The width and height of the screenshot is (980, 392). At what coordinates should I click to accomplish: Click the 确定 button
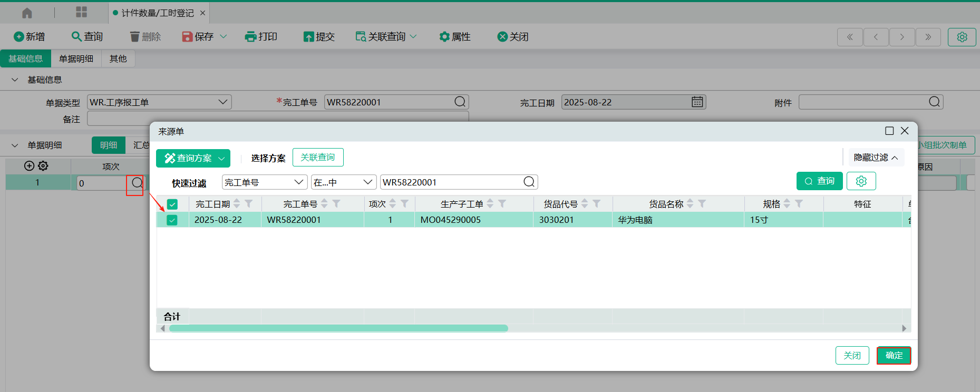[894, 356]
